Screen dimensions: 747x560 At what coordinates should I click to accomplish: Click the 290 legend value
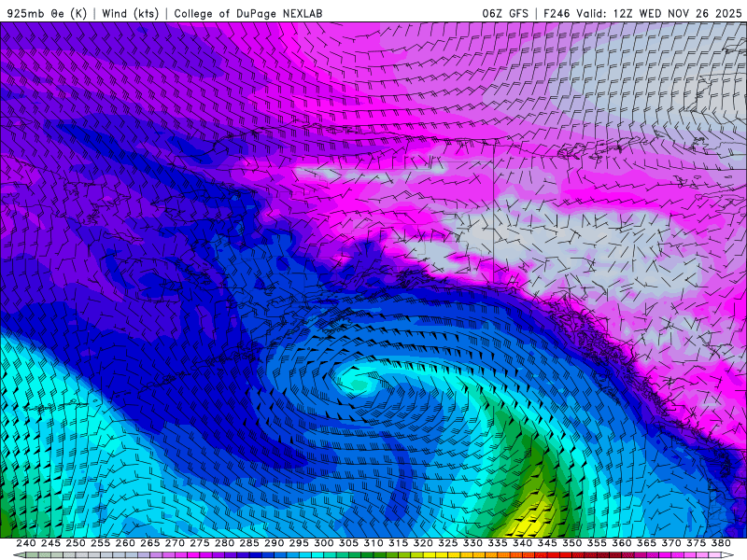tap(274, 543)
